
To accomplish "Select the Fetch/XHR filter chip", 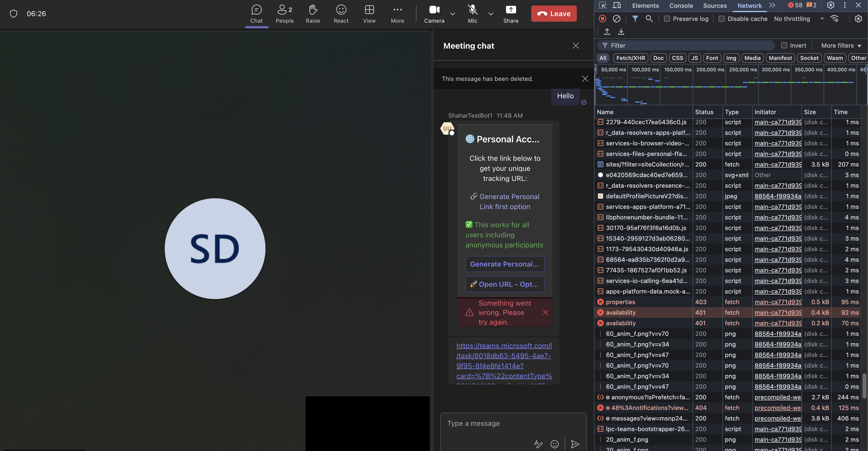I will point(630,58).
